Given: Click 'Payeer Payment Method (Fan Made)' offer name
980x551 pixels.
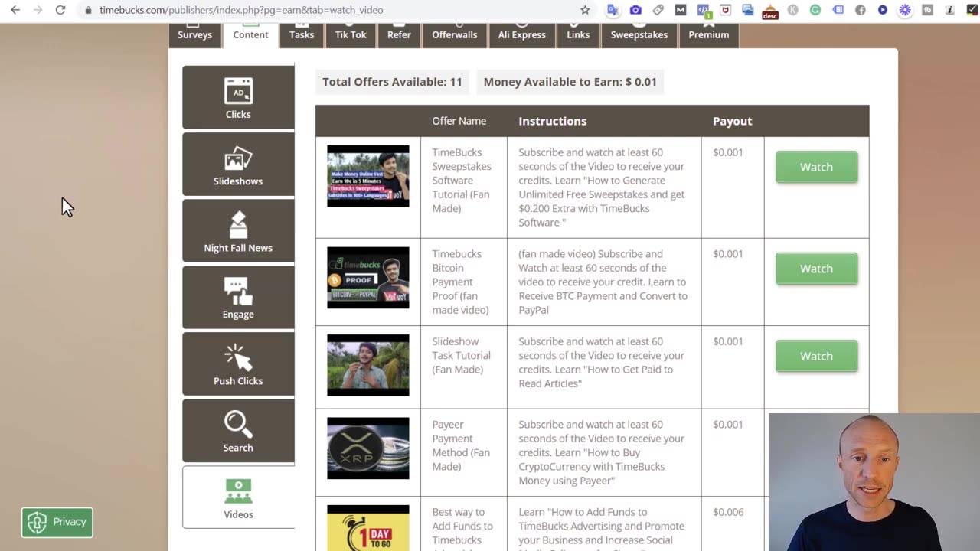Looking at the screenshot, I should [462, 445].
